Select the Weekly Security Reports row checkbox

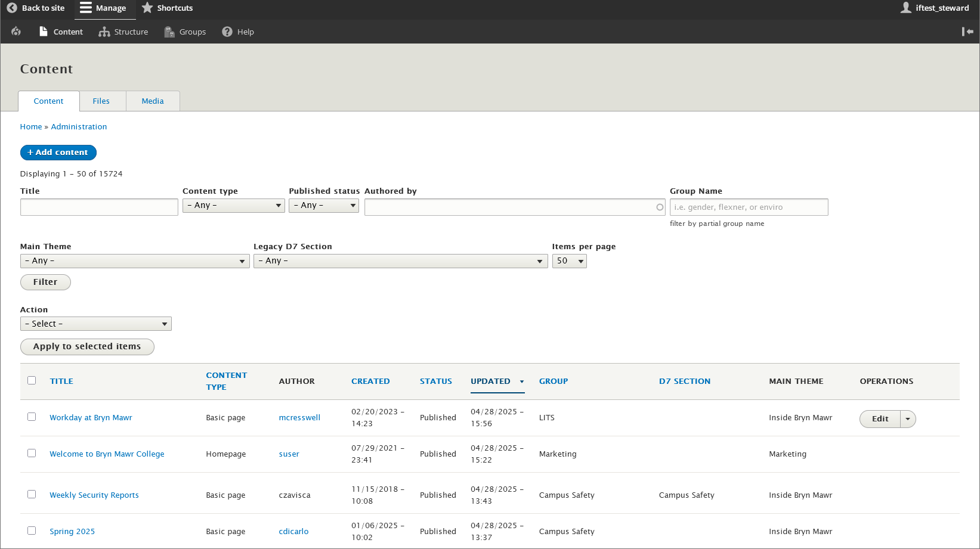pyautogui.click(x=32, y=494)
